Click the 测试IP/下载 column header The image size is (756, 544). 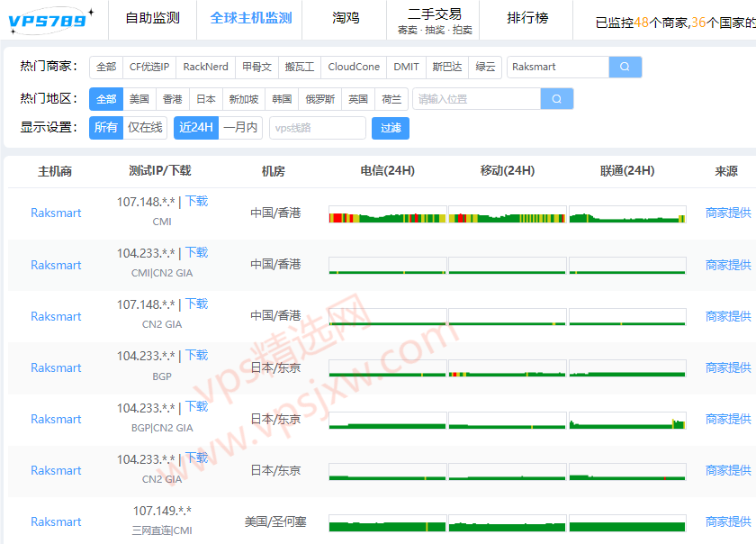point(160,171)
